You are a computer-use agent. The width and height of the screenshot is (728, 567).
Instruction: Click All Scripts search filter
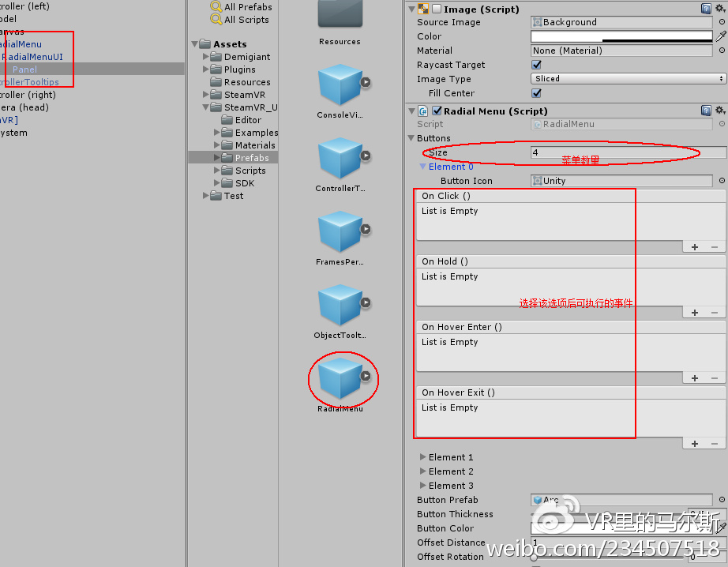(239, 20)
